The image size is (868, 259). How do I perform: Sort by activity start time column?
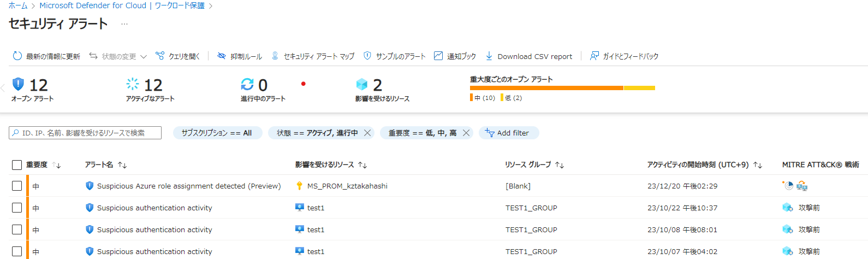(758, 165)
